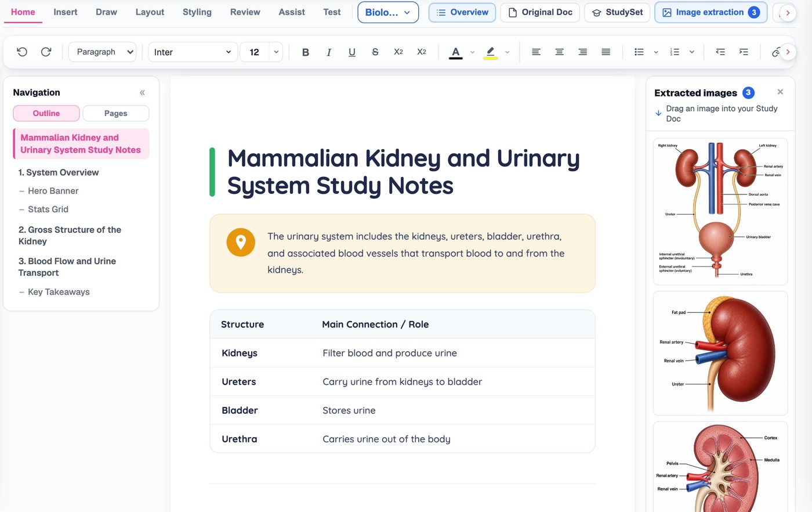
Task: Open the Insert tab
Action: [66, 12]
